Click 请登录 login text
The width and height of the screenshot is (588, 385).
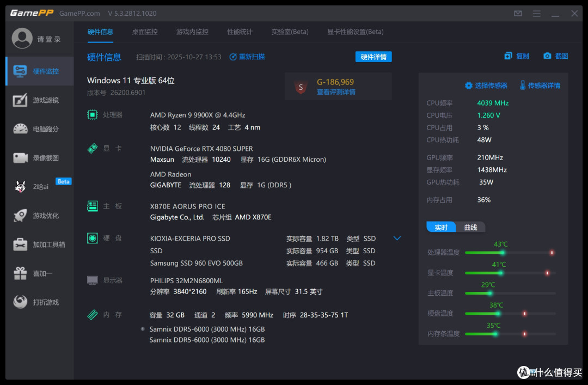49,39
